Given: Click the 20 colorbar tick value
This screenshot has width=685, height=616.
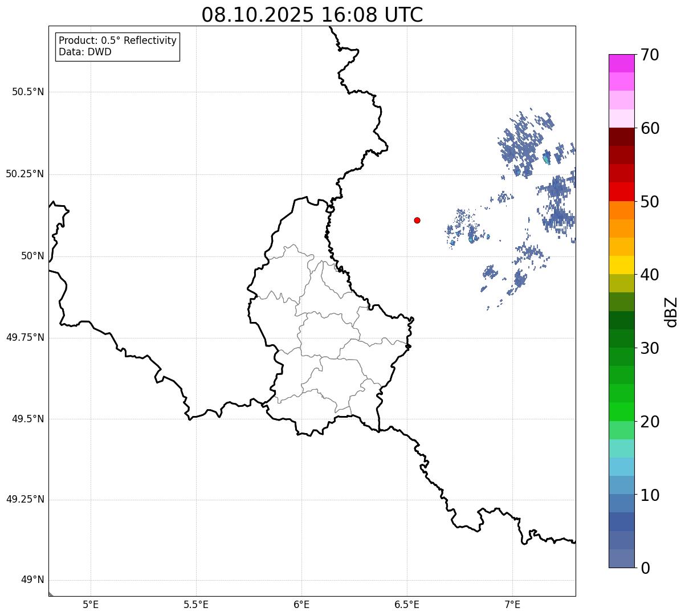Looking at the screenshot, I should pos(650,422).
